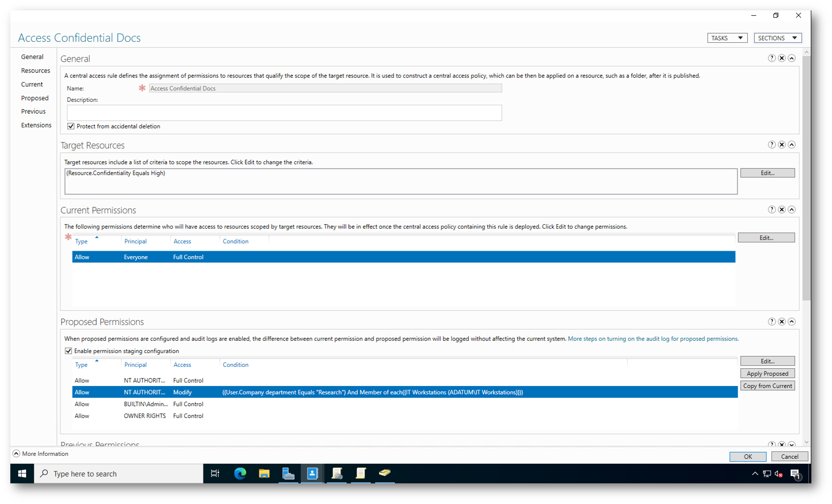Open File Explorer from the taskbar
832x504 pixels.
tap(264, 474)
